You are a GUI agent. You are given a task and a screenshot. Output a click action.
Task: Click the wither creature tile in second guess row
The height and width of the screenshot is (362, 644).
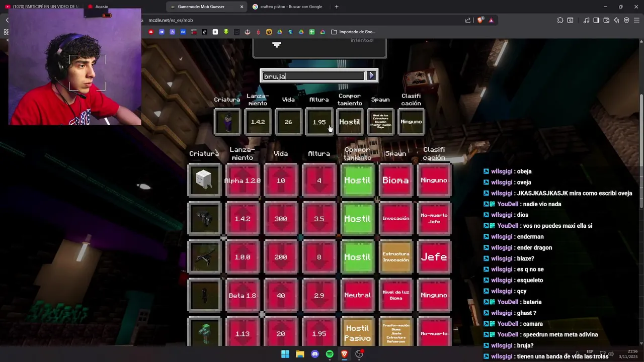point(204,219)
